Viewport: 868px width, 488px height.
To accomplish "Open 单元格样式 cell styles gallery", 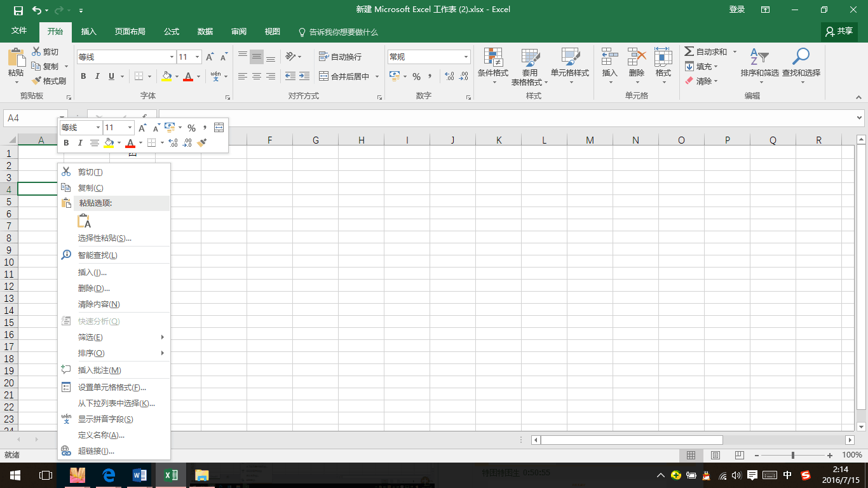I will (x=570, y=67).
